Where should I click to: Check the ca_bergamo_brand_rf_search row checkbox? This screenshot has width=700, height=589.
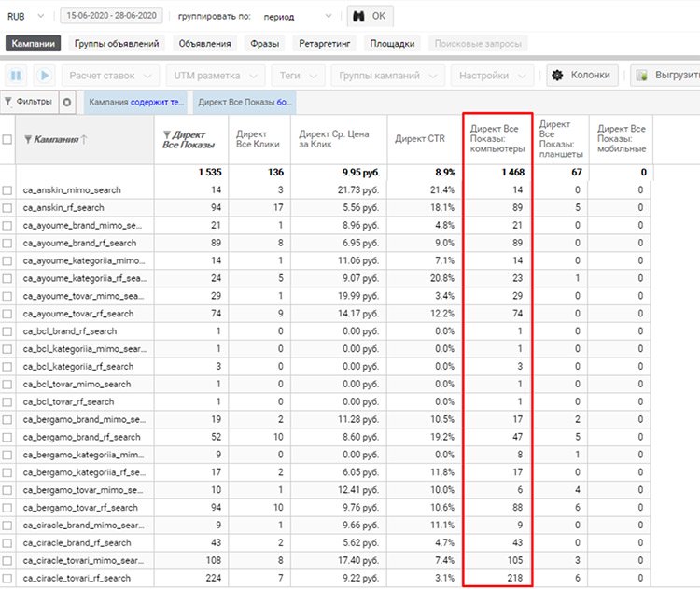click(7, 437)
